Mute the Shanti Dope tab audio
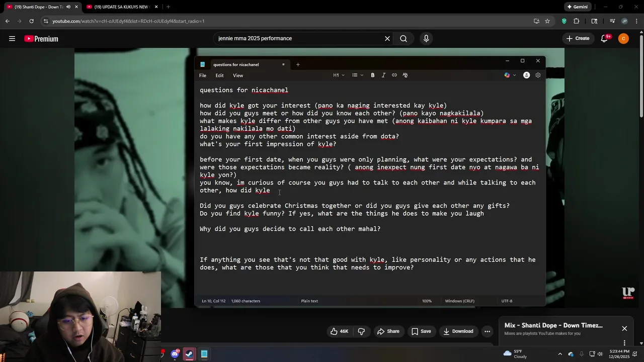Image resolution: width=644 pixels, height=362 pixels. 68,7
